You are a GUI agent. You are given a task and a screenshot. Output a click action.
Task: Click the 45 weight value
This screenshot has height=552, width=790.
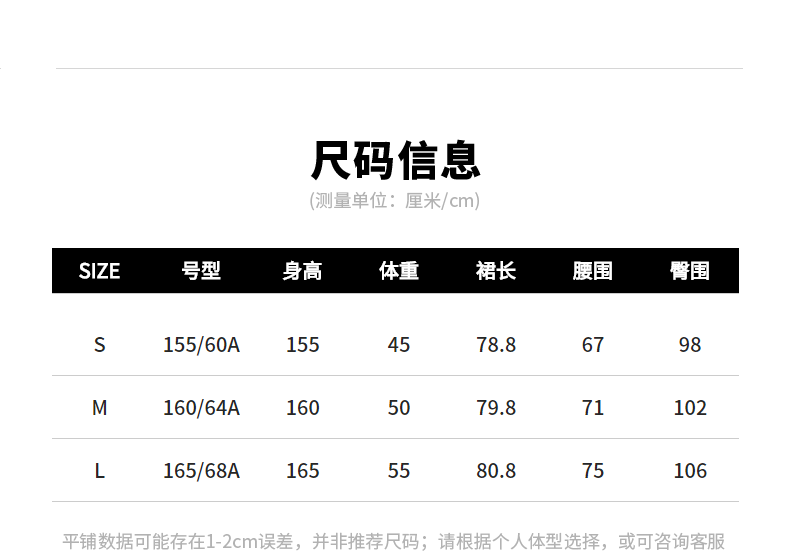398,345
